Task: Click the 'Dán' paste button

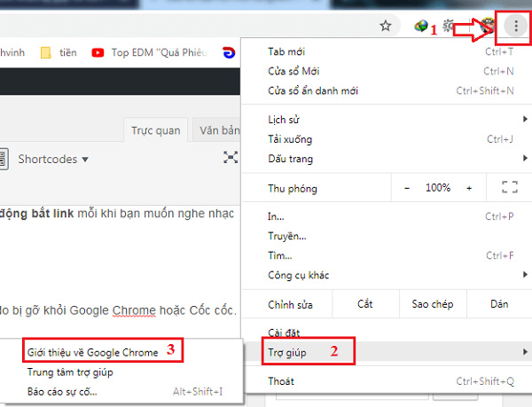Action: click(499, 304)
